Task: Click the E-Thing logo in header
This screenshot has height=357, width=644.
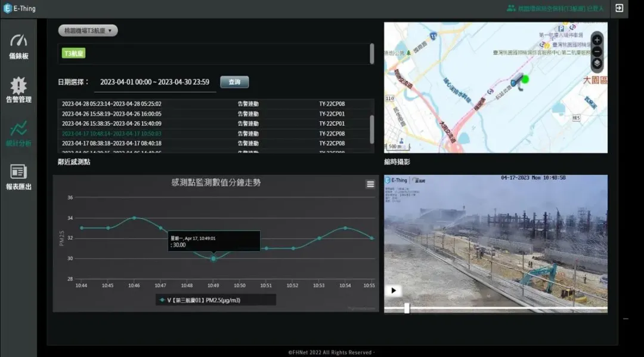Action: tap(19, 8)
